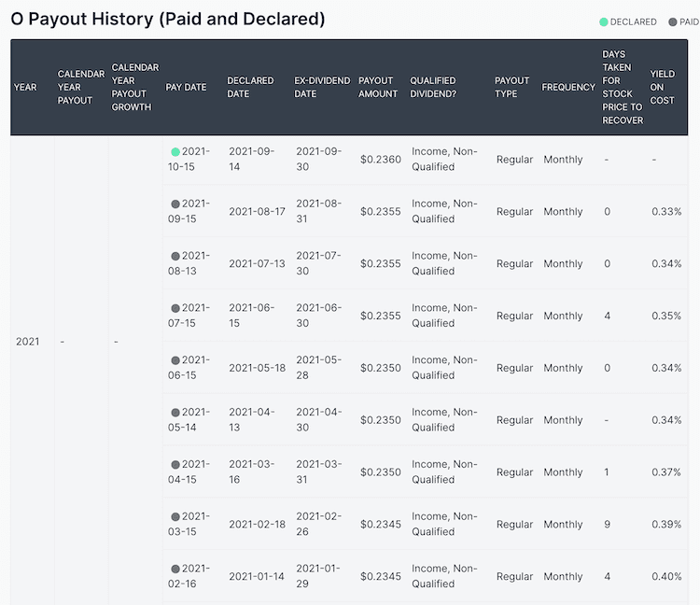Click ex-dividend date 2021-07-30
The width and height of the screenshot is (700, 605).
(319, 263)
